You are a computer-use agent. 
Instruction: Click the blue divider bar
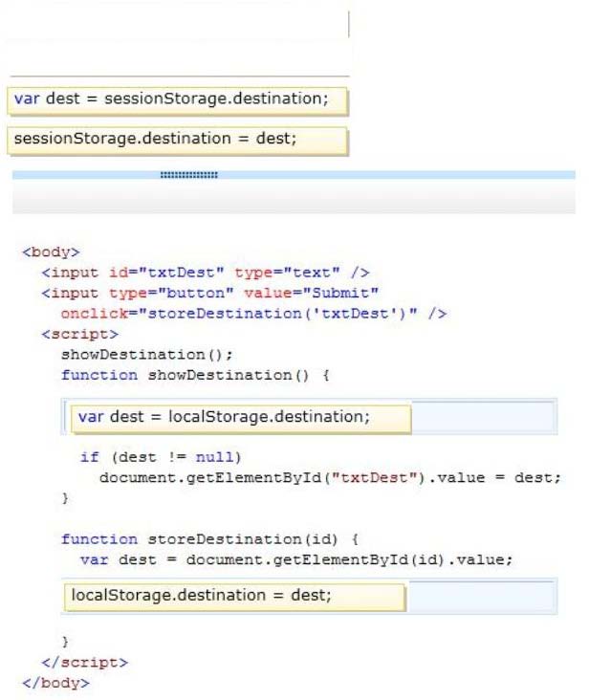294,175
